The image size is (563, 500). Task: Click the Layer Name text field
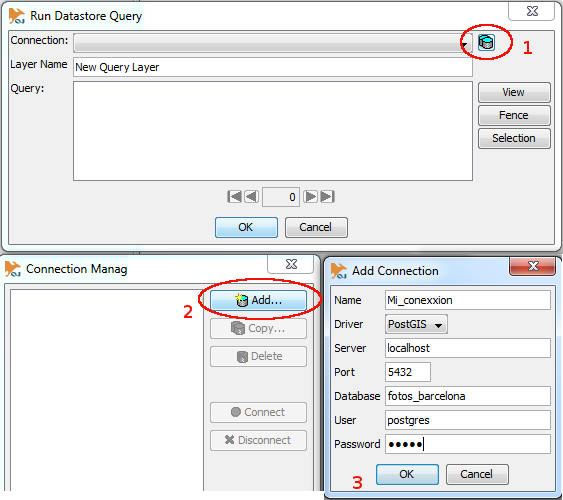coord(273,67)
